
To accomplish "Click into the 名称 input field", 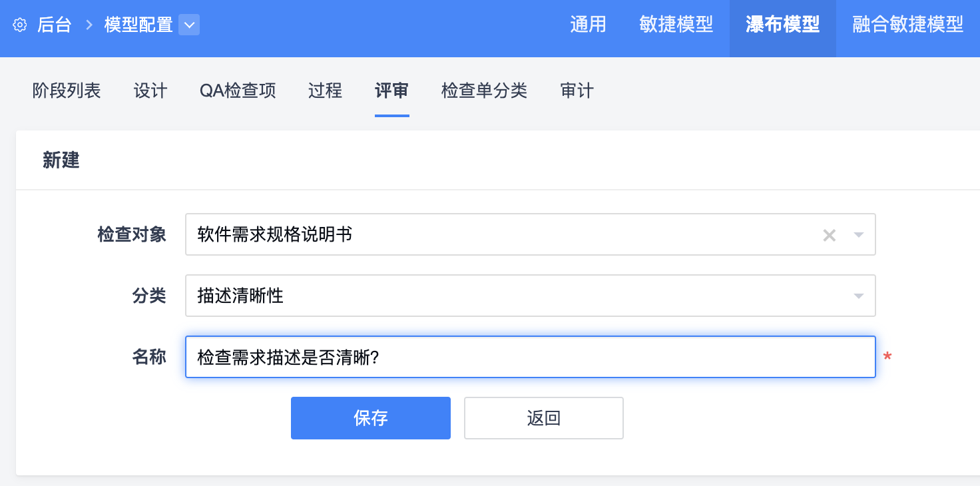I will [530, 358].
